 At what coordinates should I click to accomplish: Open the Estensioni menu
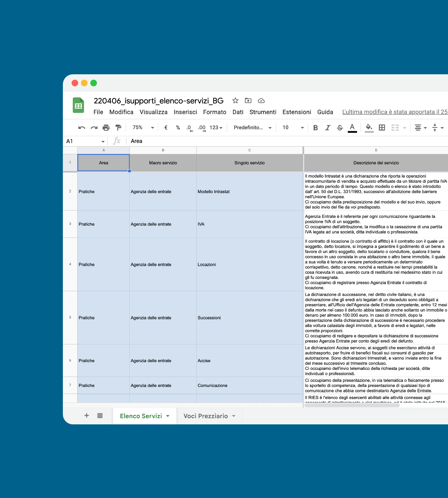(297, 112)
